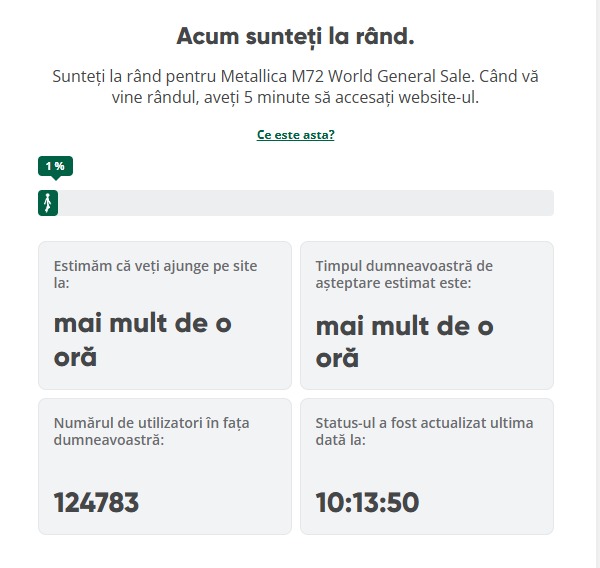Click the "Acum sunteți la rând." heading
The height and width of the screenshot is (568, 600).
[295, 37]
